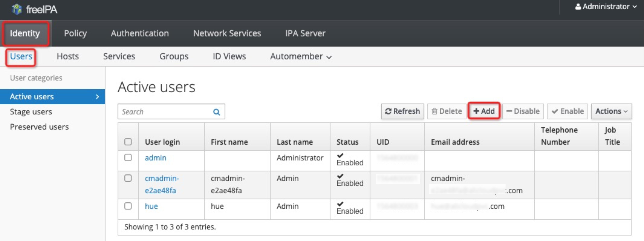Click the search magnifier icon
Image resolution: width=644 pixels, height=241 pixels.
click(216, 112)
